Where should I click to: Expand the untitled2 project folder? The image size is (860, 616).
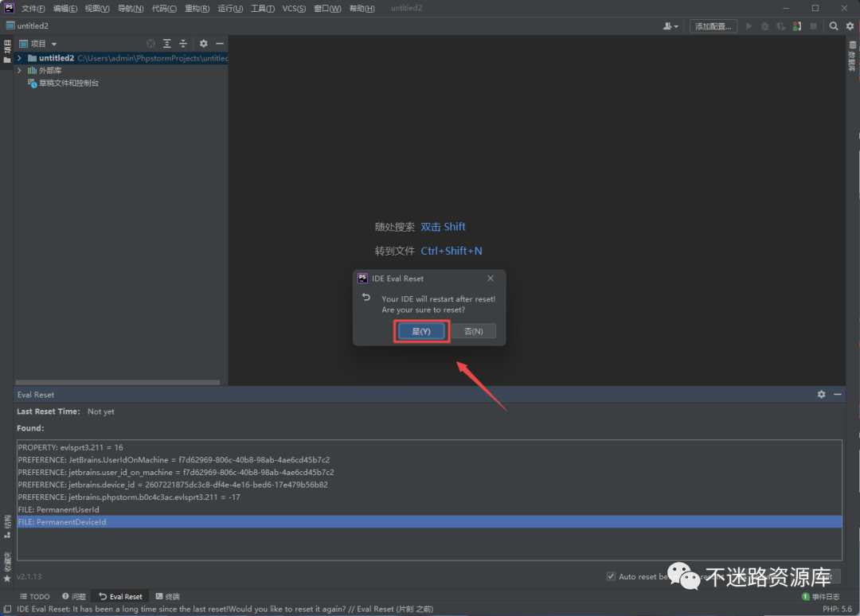tap(20, 58)
